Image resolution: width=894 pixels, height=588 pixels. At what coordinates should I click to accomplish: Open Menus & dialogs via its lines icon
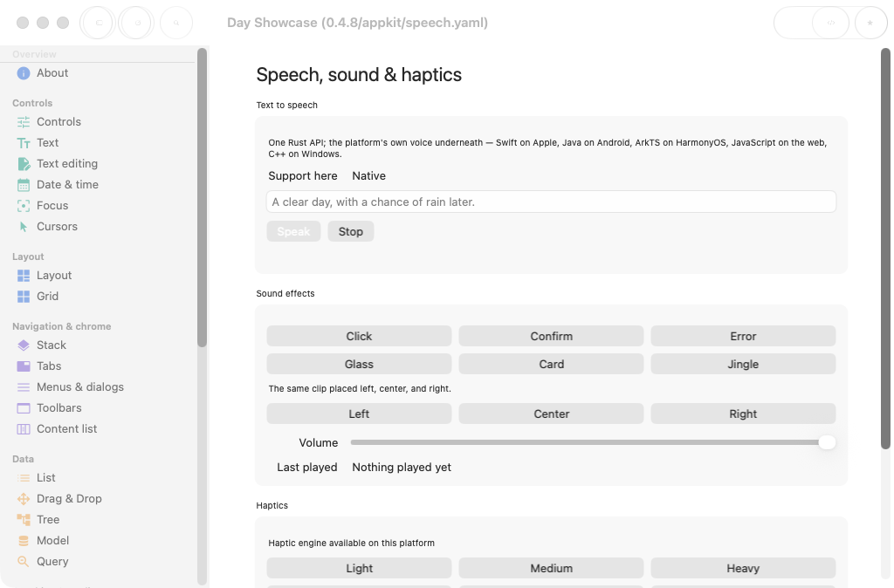point(24,387)
